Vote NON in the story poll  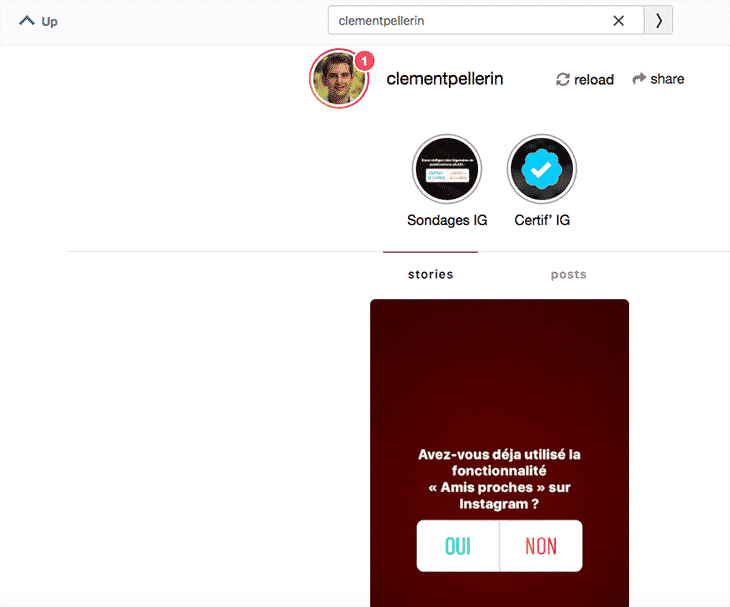pos(541,546)
